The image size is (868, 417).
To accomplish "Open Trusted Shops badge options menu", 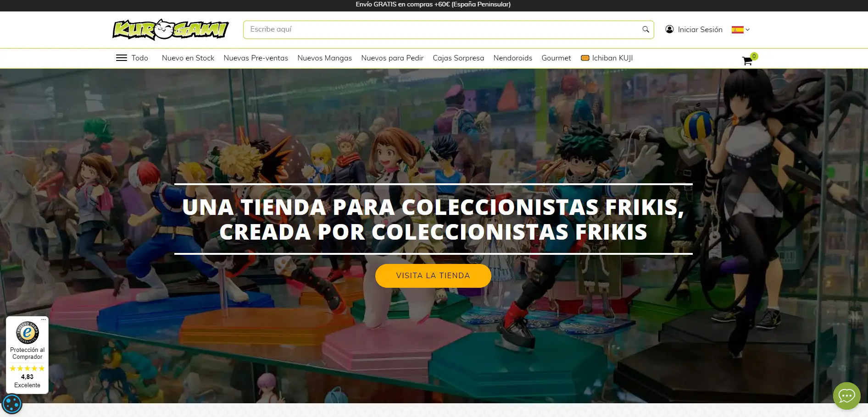I will [44, 319].
